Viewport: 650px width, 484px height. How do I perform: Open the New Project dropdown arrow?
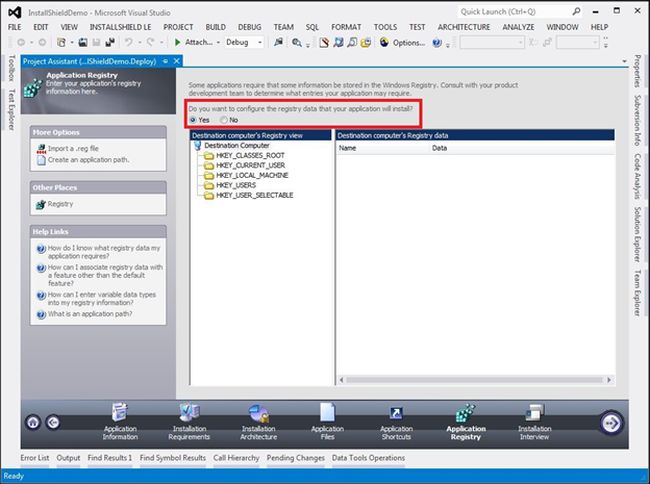pyautogui.click(x=72, y=43)
